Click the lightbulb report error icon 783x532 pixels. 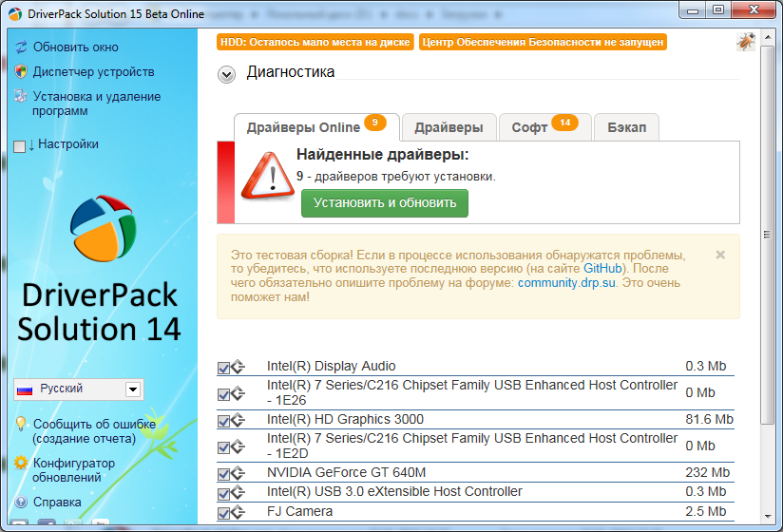point(21,424)
